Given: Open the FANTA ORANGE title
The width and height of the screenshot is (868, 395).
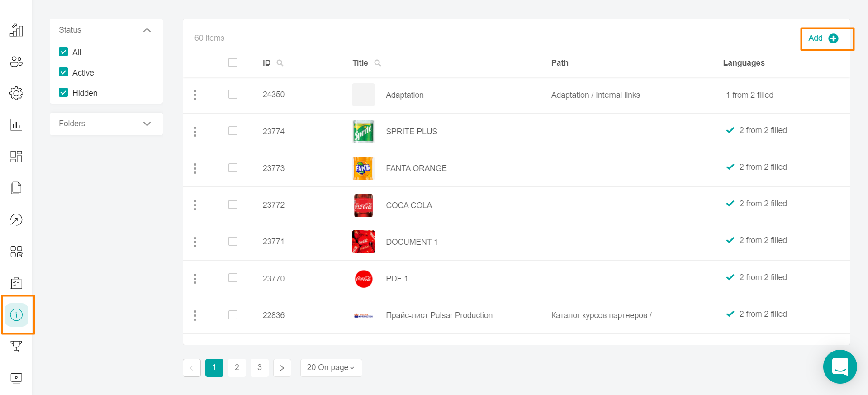Looking at the screenshot, I should (416, 168).
